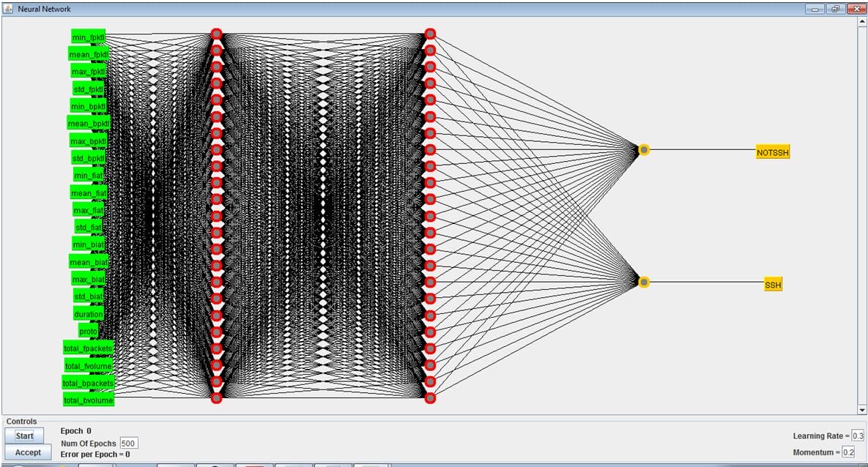The height and width of the screenshot is (467, 868).
Task: Select the max_fpktl input node
Action: click(88, 72)
